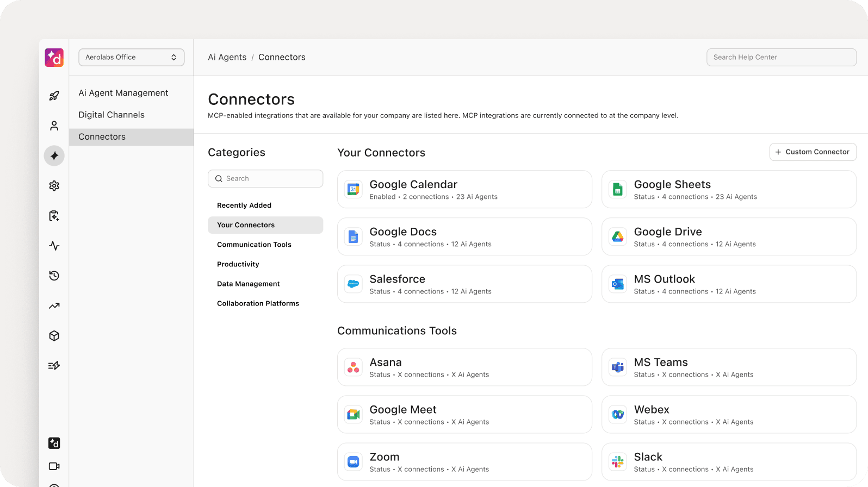This screenshot has height=487, width=868.
Task: Open the settings gear sidebar icon
Action: tap(54, 186)
